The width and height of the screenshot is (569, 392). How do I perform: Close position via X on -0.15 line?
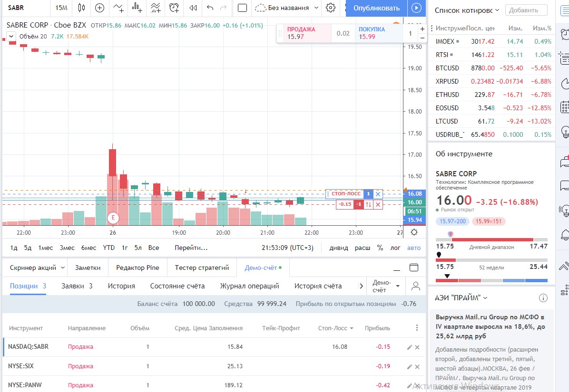pyautogui.click(x=378, y=204)
